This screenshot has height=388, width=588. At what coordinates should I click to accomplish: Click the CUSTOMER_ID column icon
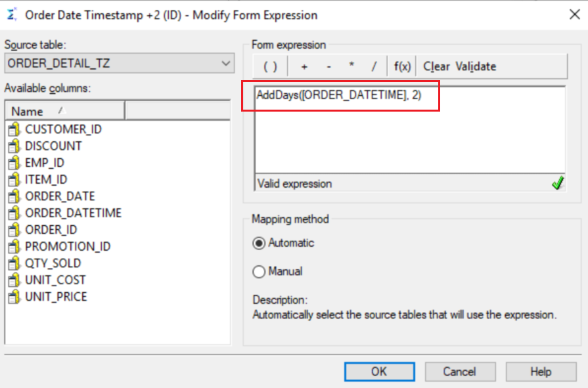[x=14, y=129]
